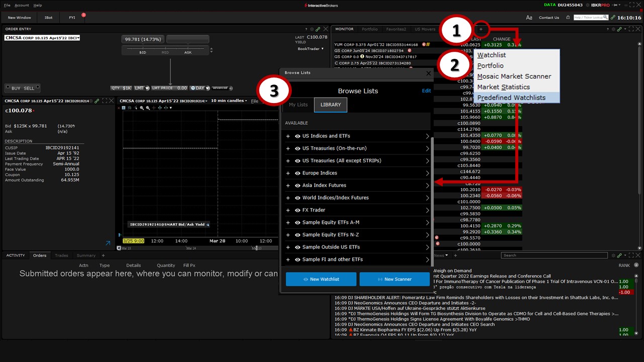Click plus icon next to FX Trader

pos(288,210)
